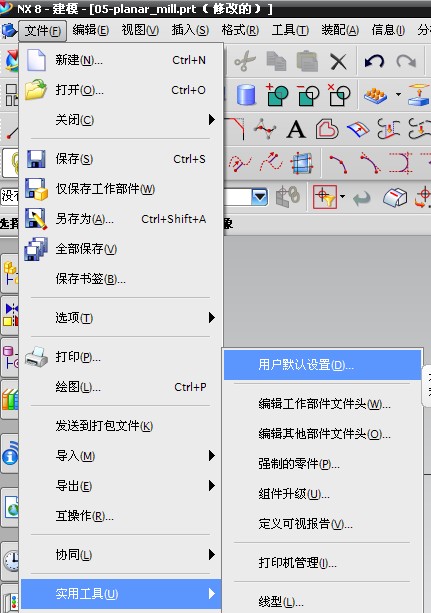Choose 全部保存(V) Save All item
The image size is (431, 613).
pos(120,249)
